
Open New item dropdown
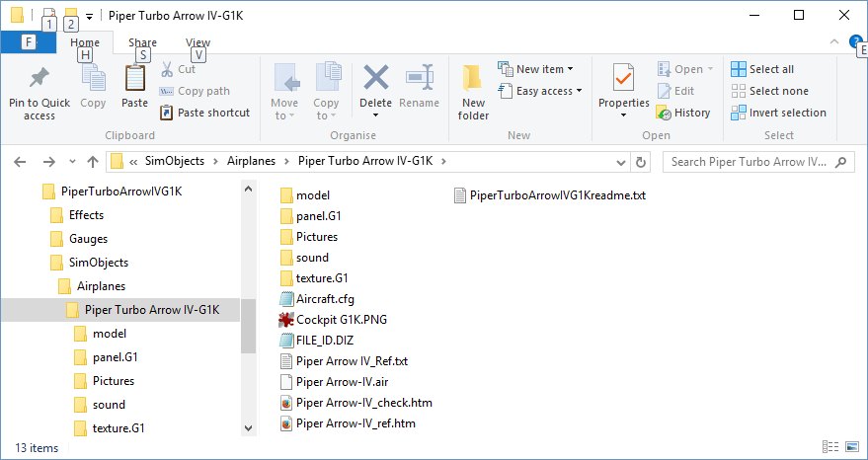[x=535, y=69]
